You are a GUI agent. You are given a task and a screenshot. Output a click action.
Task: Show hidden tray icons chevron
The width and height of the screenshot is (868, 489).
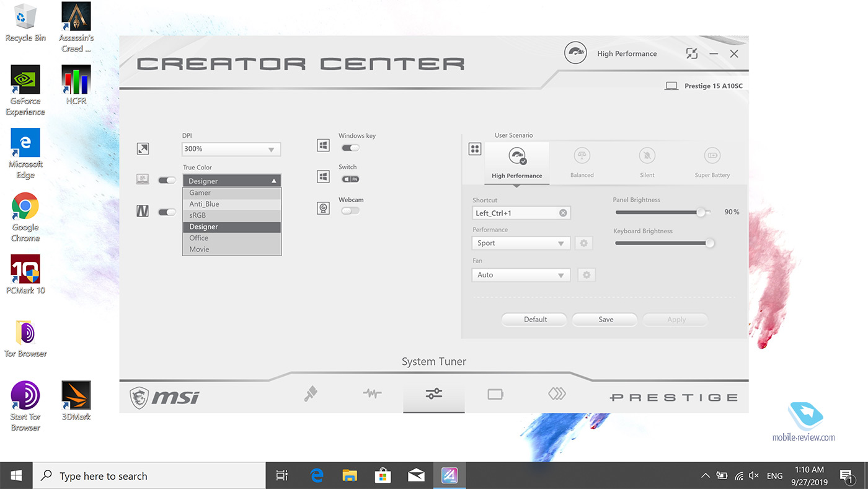[x=705, y=476]
